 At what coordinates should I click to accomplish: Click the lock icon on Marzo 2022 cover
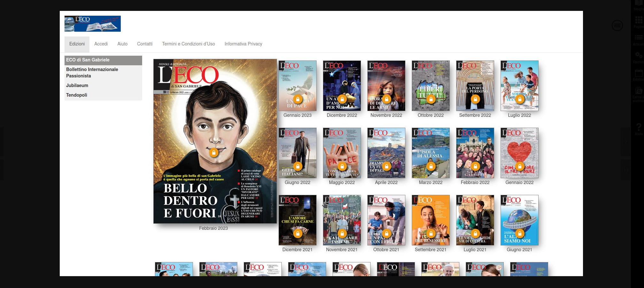[x=431, y=166]
